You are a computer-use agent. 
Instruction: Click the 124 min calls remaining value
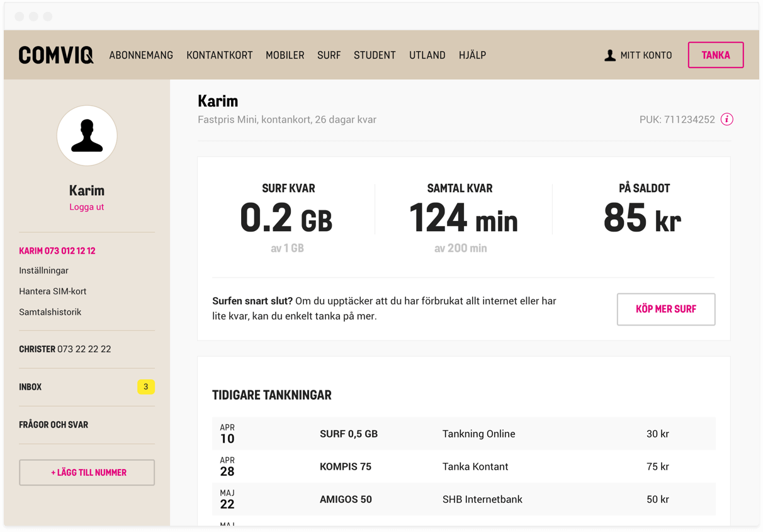coord(463,218)
